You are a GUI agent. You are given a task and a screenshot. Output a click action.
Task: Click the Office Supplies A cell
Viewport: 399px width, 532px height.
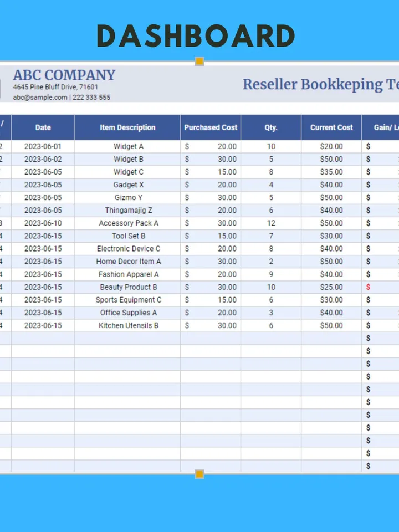[128, 313]
